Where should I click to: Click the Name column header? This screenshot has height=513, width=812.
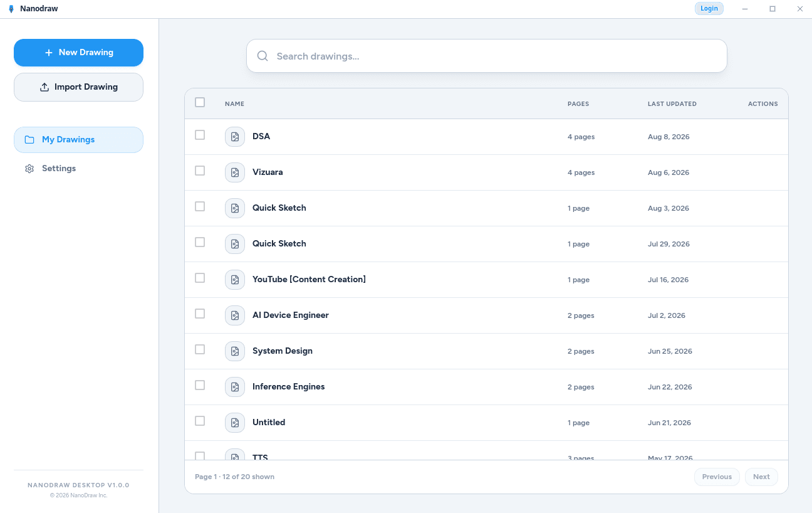coord(234,104)
